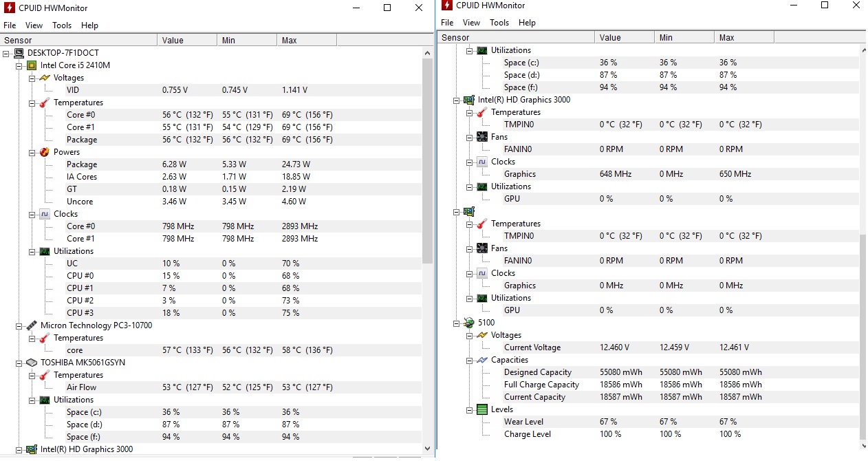Click the Voltages icon under battery 5100

[x=482, y=335]
